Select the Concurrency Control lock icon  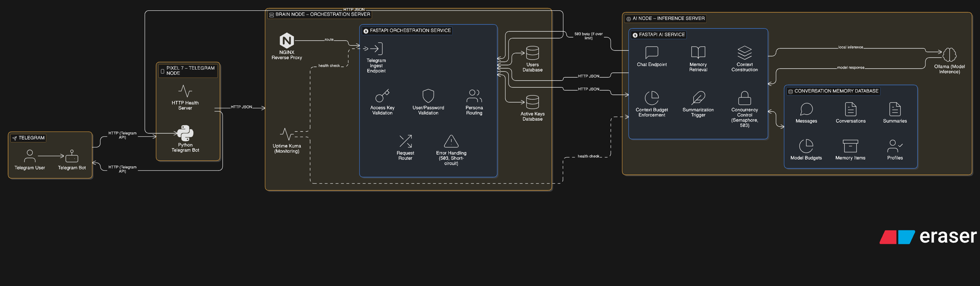745,98
